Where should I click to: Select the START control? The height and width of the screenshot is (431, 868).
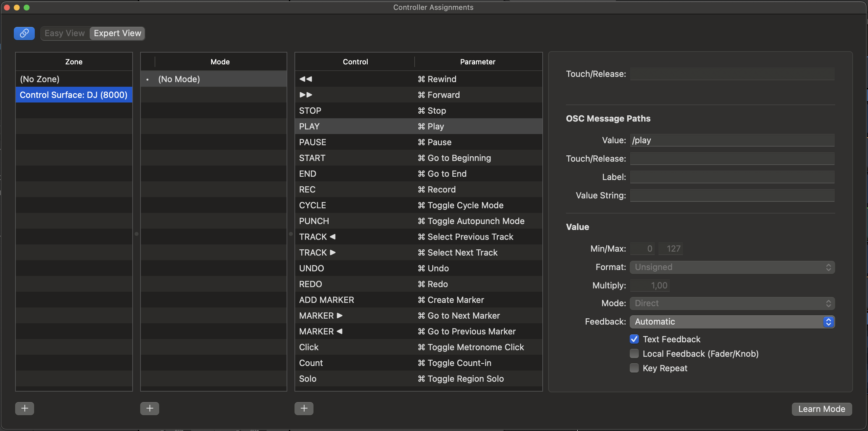[419, 158]
